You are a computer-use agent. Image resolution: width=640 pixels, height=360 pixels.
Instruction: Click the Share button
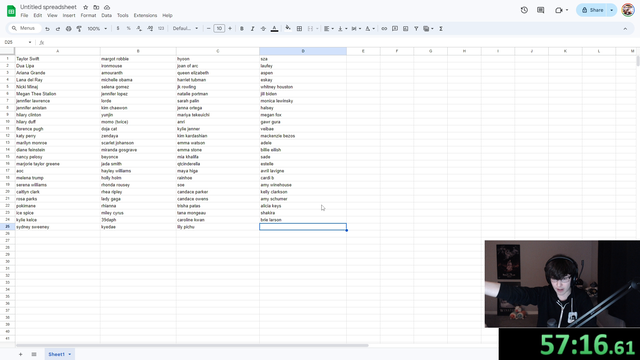593,10
